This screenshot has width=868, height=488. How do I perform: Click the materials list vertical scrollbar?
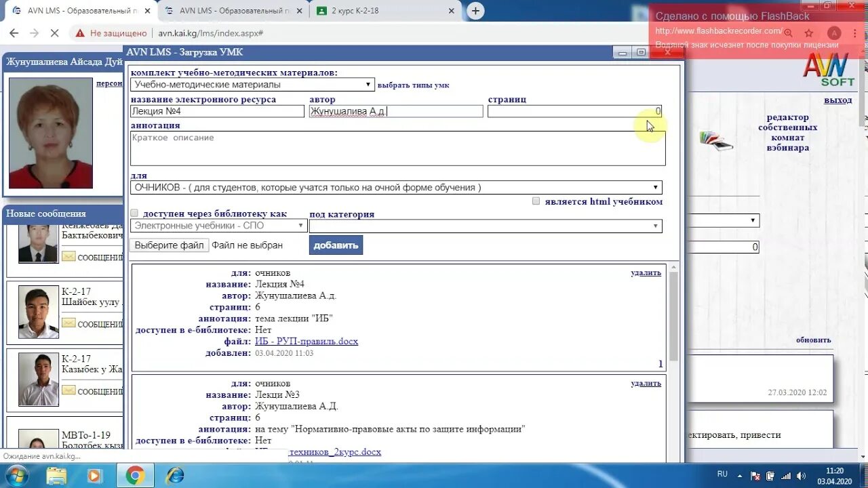pos(673,317)
